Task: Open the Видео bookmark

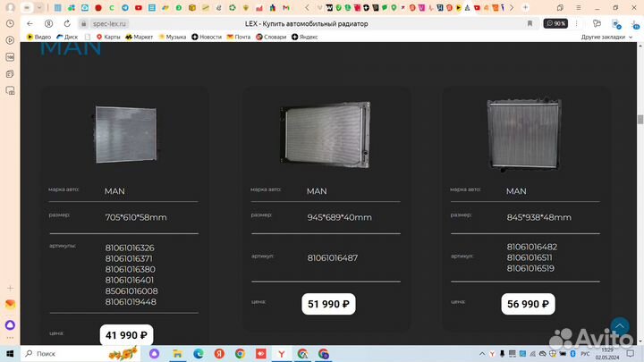Action: (38, 37)
